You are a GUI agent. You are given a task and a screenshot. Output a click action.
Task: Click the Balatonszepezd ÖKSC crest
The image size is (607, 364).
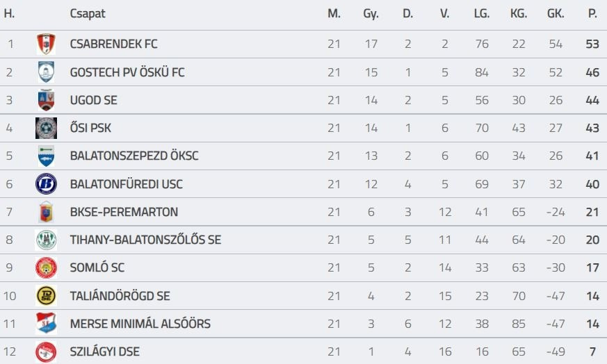pos(46,156)
